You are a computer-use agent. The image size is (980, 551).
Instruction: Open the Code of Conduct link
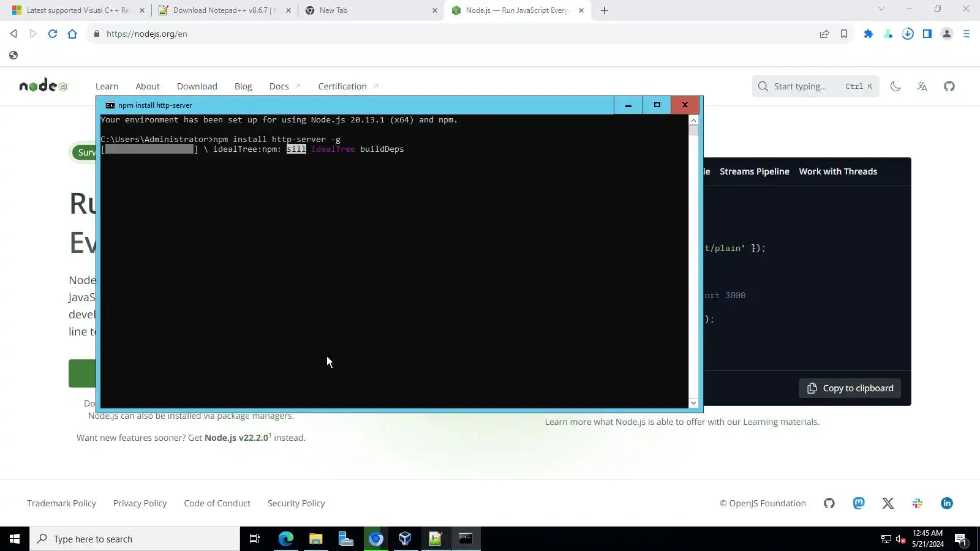click(x=217, y=503)
